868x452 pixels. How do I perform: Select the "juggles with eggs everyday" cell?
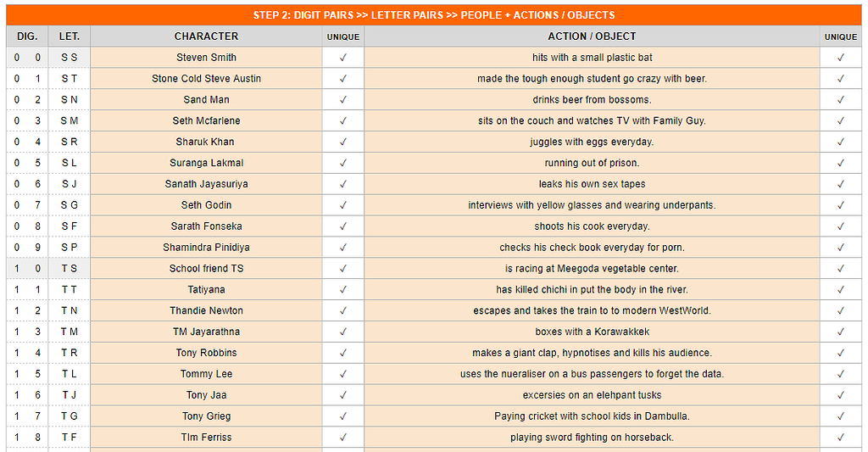pyautogui.click(x=592, y=142)
